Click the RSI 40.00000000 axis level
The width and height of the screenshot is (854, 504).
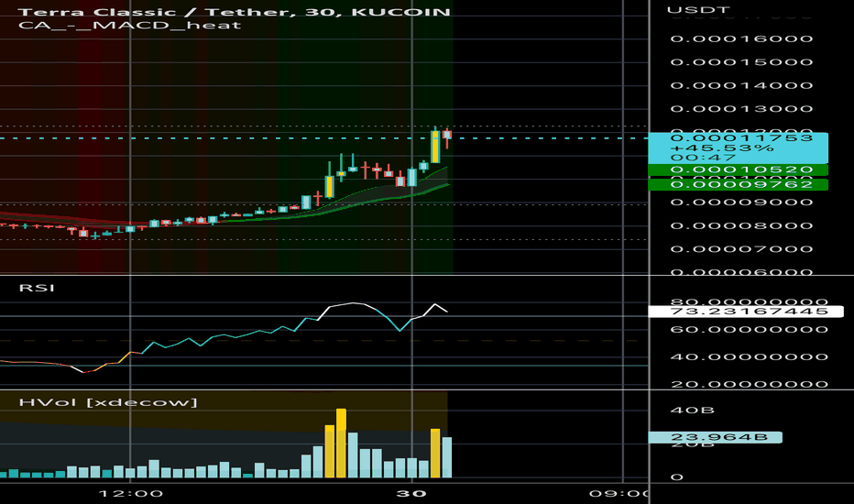(750, 356)
